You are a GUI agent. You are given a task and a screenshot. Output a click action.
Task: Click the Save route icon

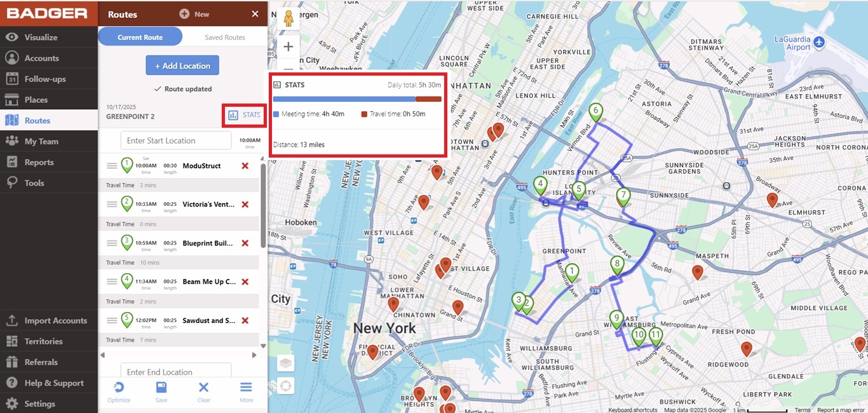pos(161,388)
